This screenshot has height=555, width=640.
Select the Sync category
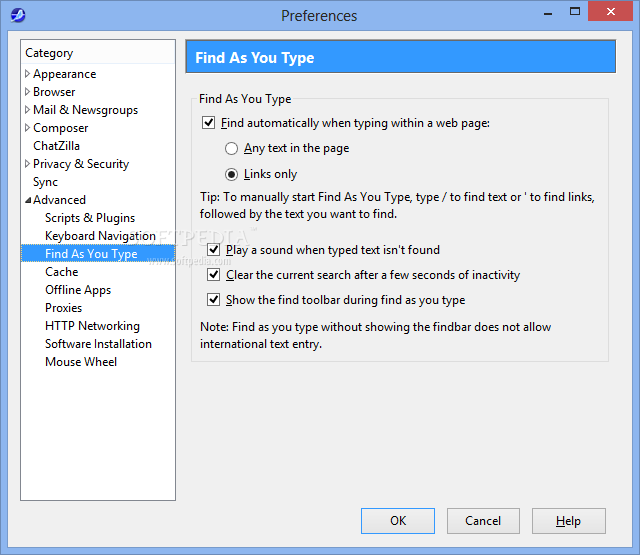pos(45,182)
